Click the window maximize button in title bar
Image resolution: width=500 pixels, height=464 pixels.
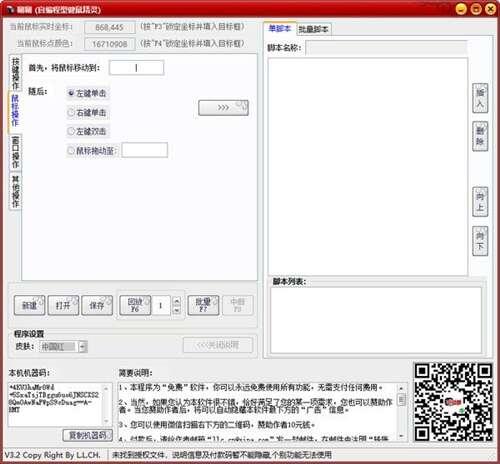(x=476, y=9)
